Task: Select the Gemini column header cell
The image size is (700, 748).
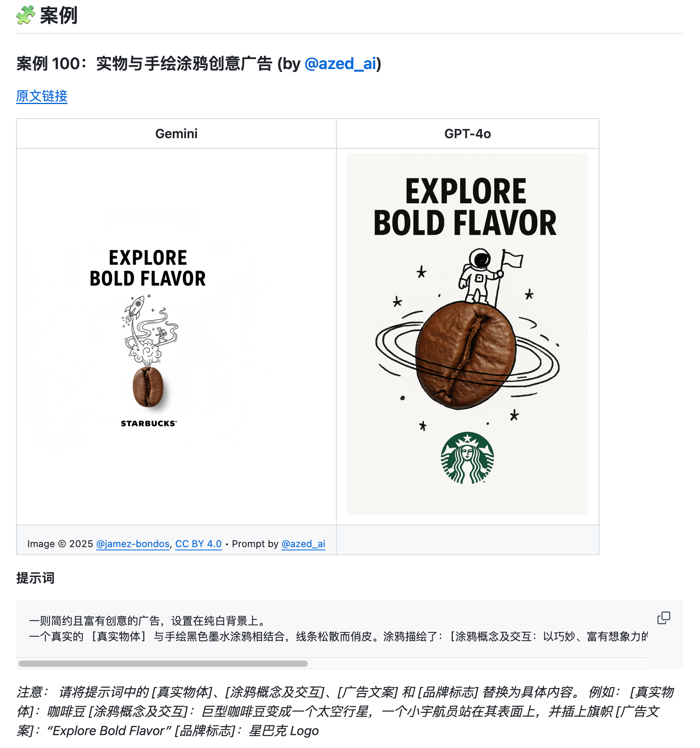Action: point(176,133)
